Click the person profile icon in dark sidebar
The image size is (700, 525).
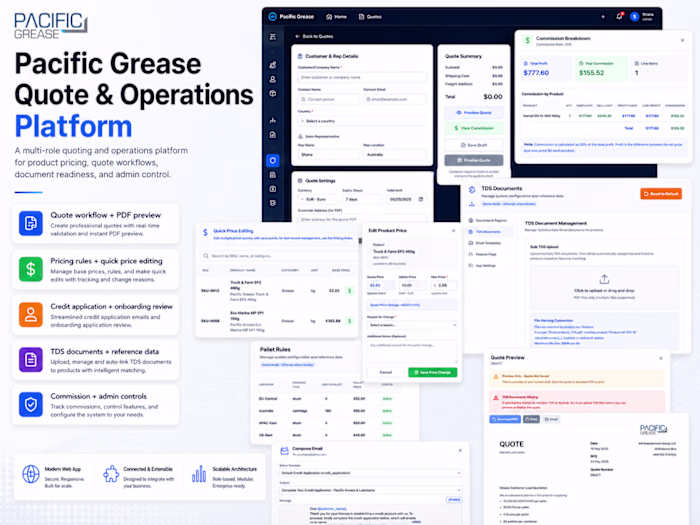click(273, 79)
